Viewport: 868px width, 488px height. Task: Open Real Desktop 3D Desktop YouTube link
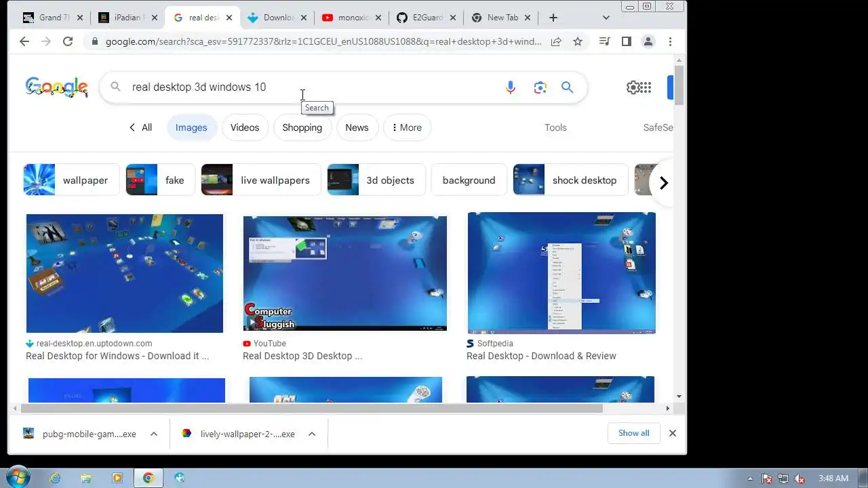click(302, 356)
